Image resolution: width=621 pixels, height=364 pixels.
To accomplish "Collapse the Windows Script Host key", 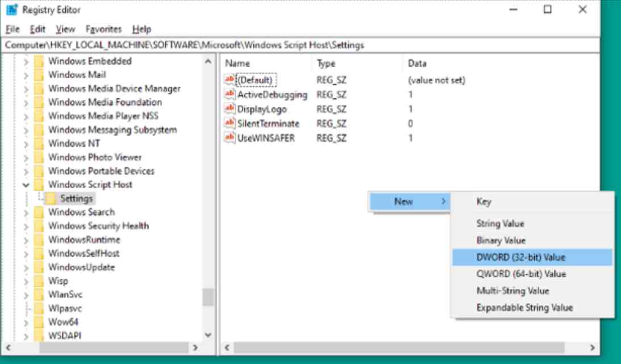I will (x=26, y=185).
